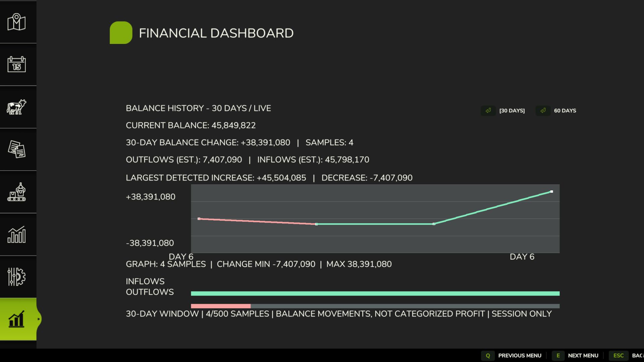This screenshot has height=362, width=644.
Task: Click the DECREASE: -7,407,090 text
Action: tap(367, 178)
